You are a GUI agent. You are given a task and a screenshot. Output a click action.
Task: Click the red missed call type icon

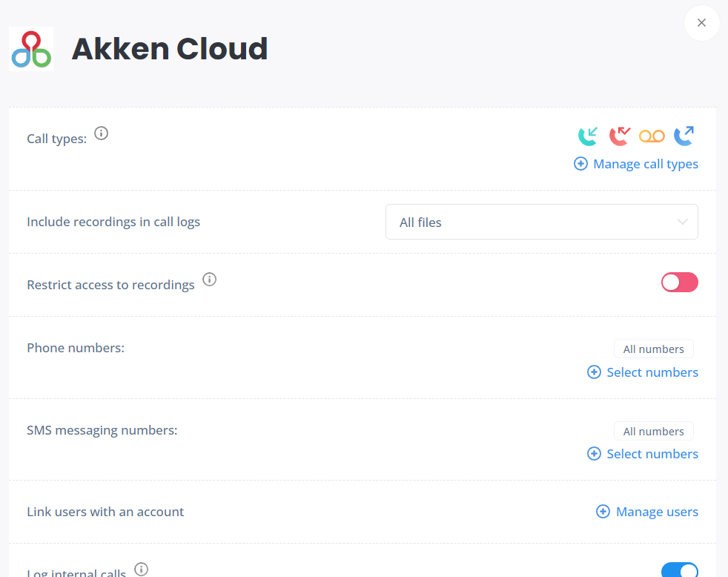pos(620,136)
